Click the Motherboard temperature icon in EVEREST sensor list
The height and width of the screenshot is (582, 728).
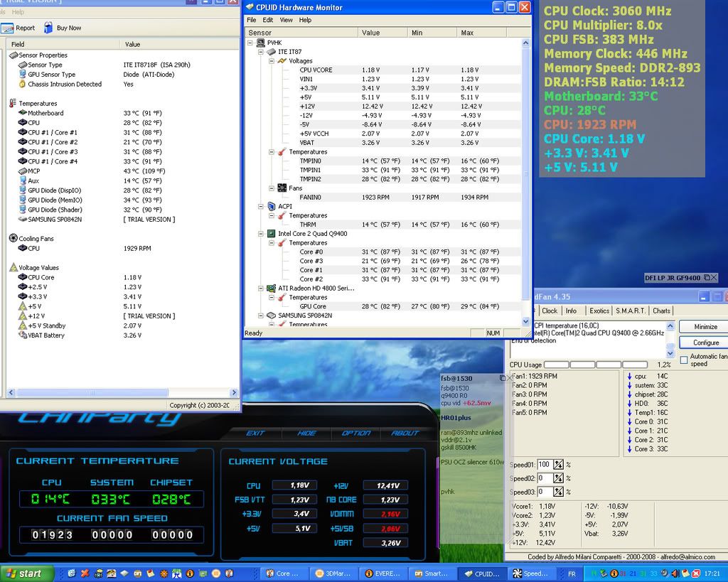click(x=23, y=112)
